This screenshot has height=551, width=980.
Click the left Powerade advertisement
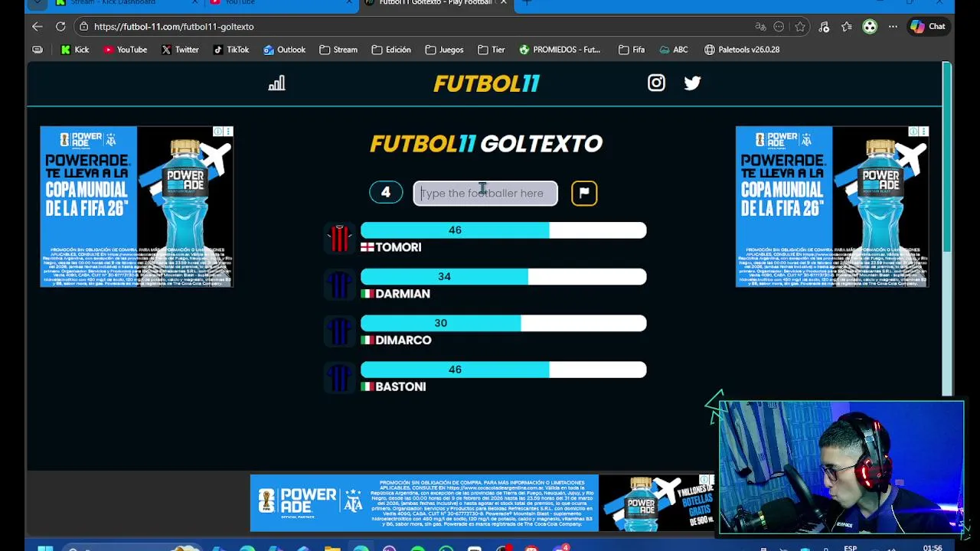click(x=136, y=207)
